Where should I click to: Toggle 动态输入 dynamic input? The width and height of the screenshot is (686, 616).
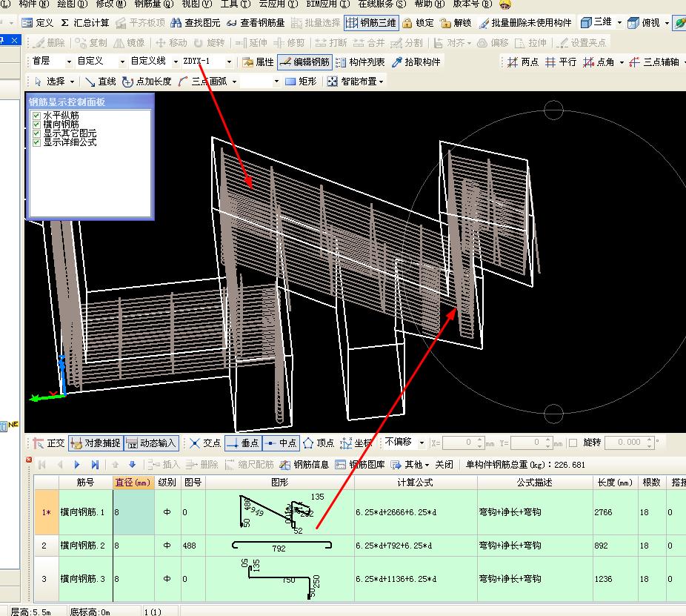(151, 443)
